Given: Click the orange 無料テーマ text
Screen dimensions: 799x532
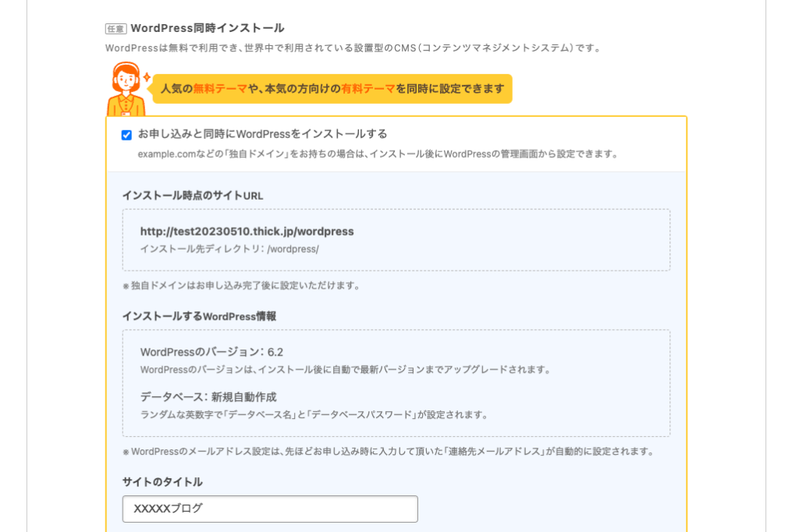Looking at the screenshot, I should 220,89.
